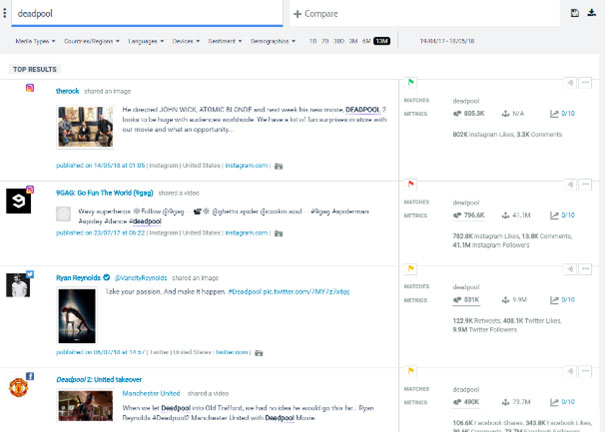
Task: Open instagram.com link in 9GAG post
Action: [x=246, y=233]
